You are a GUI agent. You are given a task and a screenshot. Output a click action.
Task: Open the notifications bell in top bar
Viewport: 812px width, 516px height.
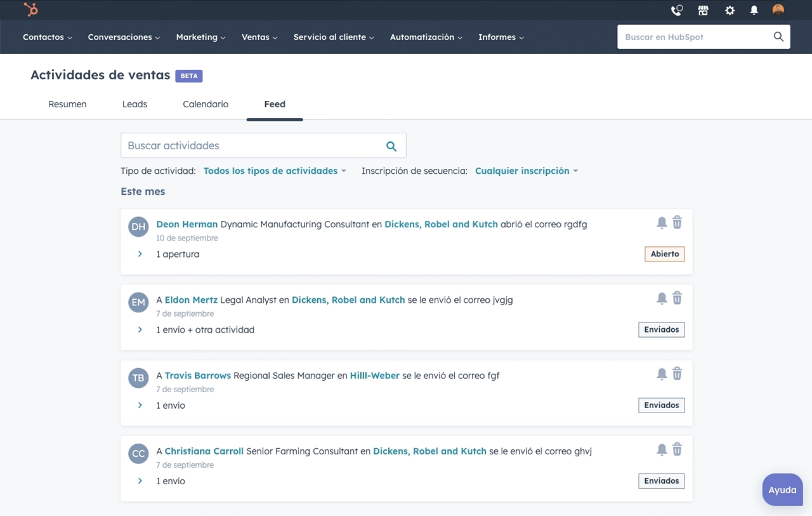pyautogui.click(x=754, y=10)
